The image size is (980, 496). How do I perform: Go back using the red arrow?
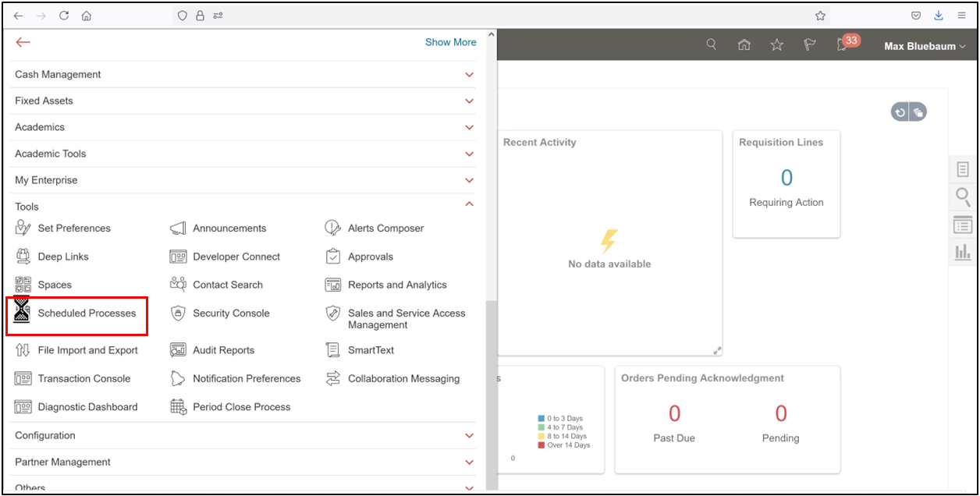click(23, 42)
